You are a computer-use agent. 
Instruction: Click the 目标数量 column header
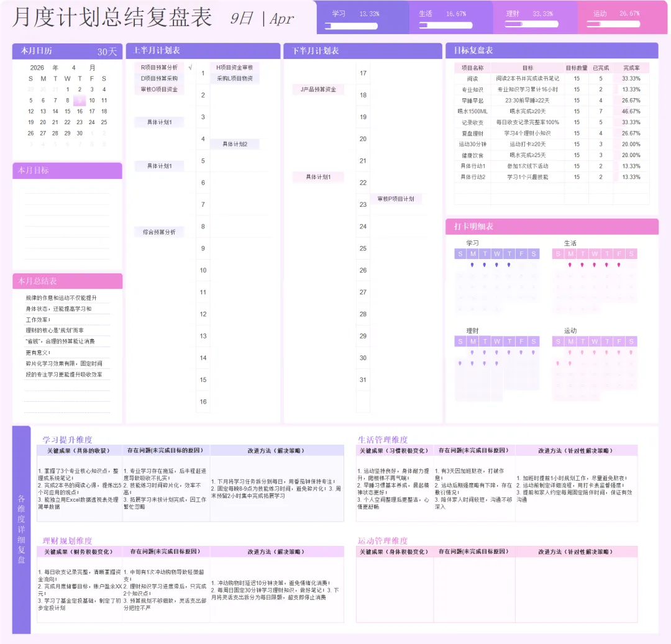coord(577,68)
